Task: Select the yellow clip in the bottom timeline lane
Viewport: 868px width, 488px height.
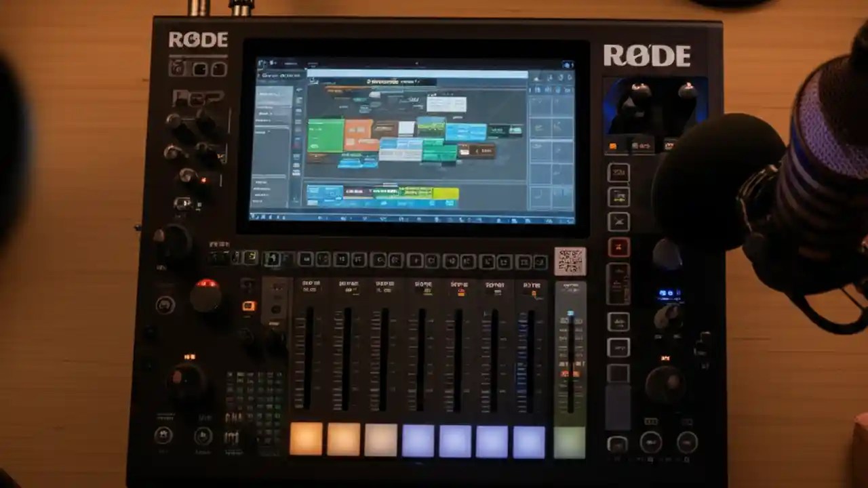Action: (446, 193)
